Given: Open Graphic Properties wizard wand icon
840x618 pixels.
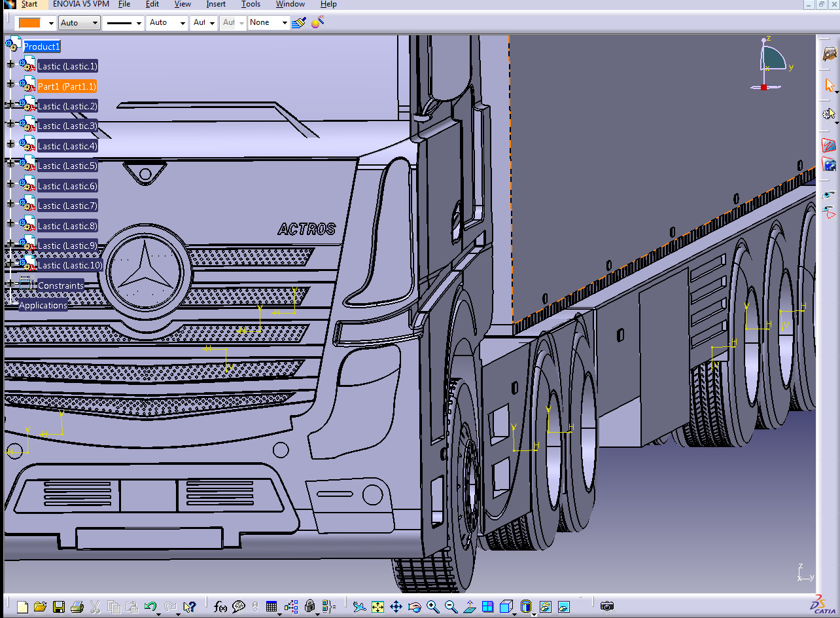Looking at the screenshot, I should pos(318,22).
